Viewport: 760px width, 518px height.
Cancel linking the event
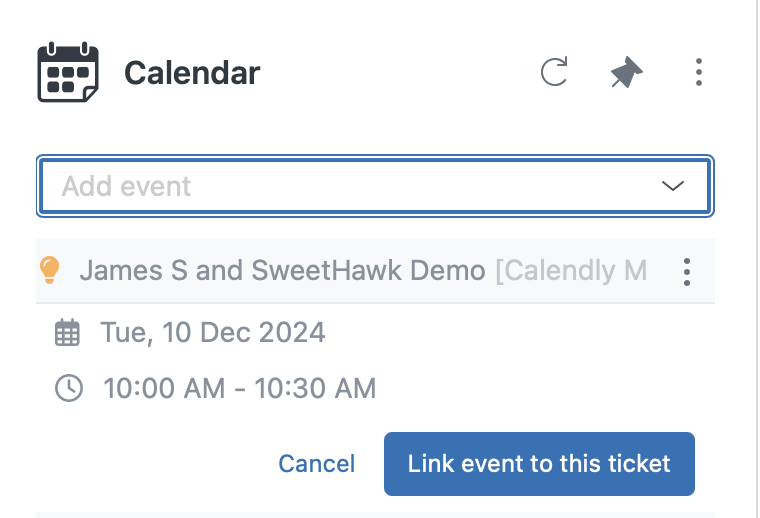coord(316,464)
